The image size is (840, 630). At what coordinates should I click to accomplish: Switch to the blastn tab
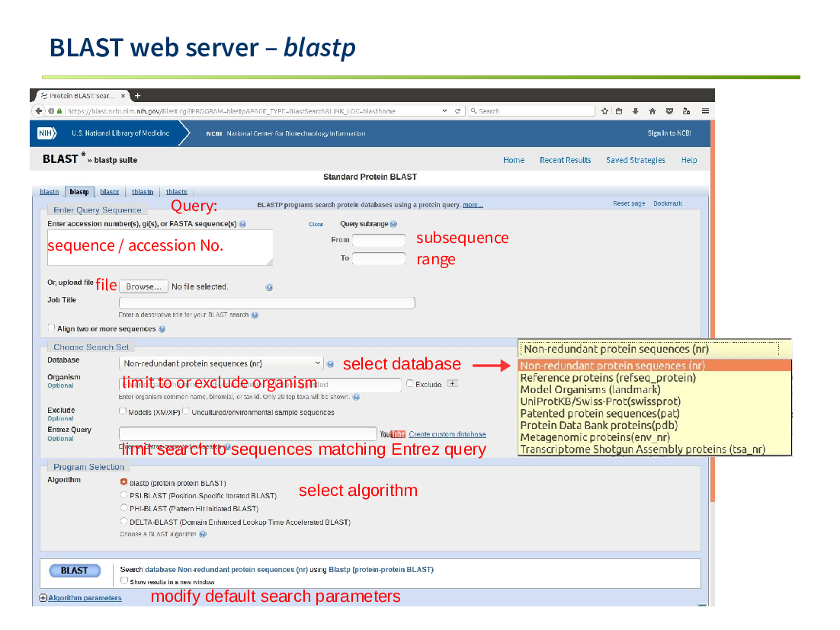[50, 192]
